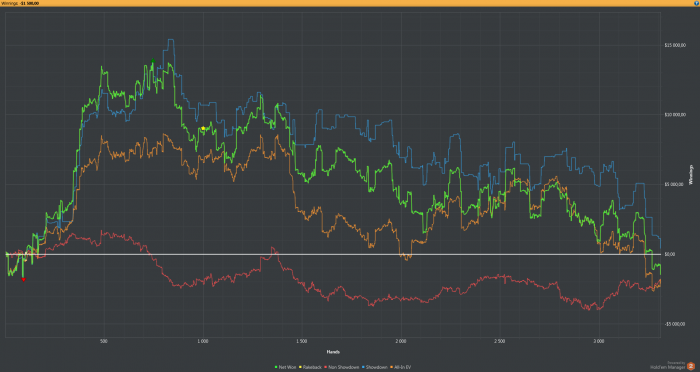
Task: Click the 3 000 hands x-axis label
Action: (x=599, y=341)
